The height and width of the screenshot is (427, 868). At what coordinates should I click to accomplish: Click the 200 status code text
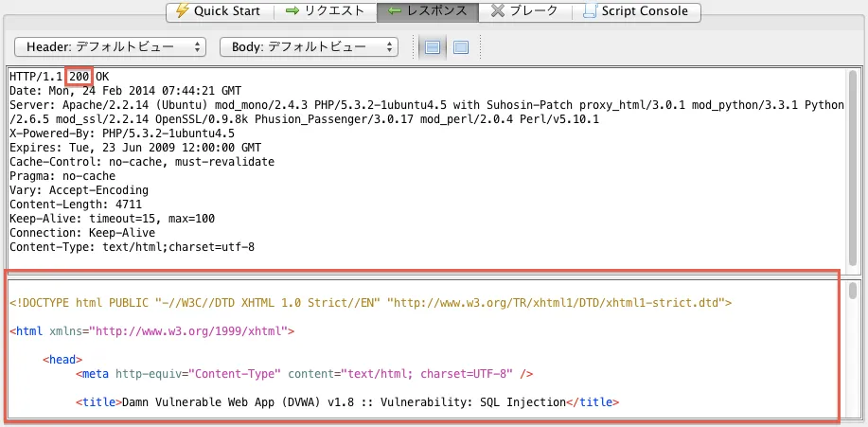pyautogui.click(x=80, y=76)
